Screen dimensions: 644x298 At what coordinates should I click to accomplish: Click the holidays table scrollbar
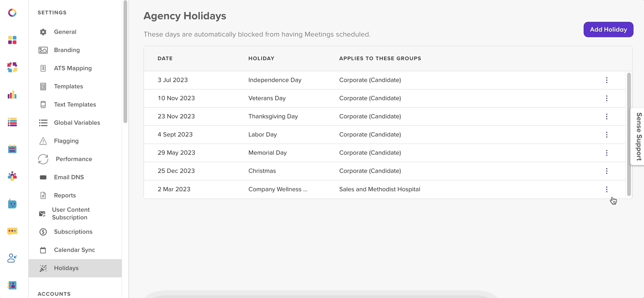tap(629, 134)
